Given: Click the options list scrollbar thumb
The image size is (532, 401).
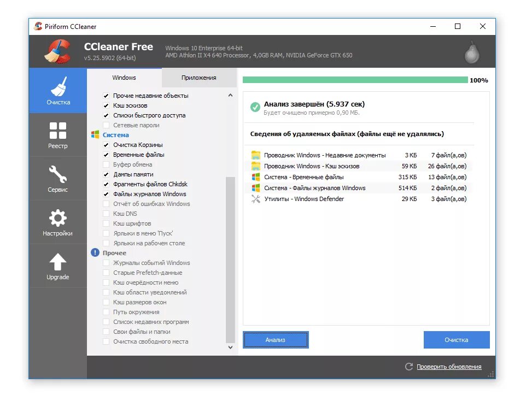Looking at the screenshot, I should 230,260.
